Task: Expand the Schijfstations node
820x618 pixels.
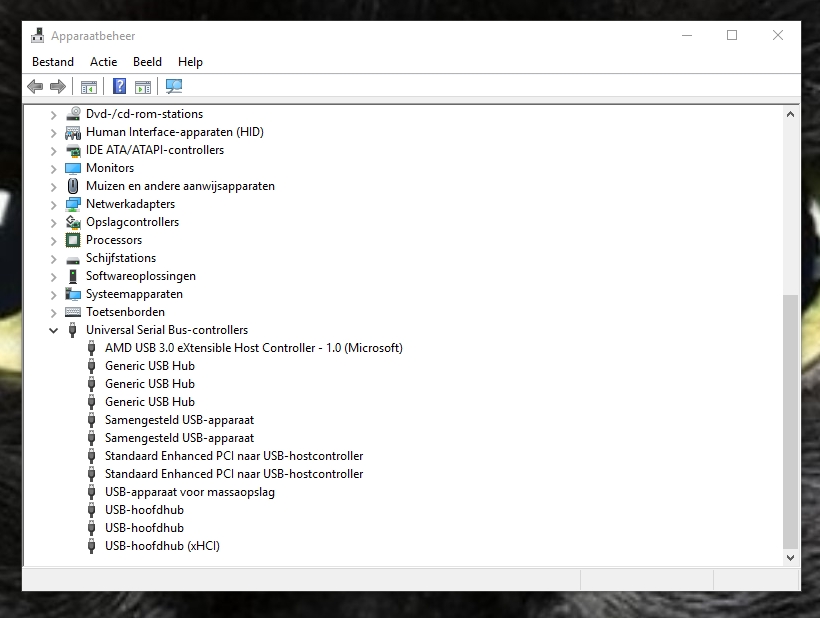Action: click(x=53, y=259)
